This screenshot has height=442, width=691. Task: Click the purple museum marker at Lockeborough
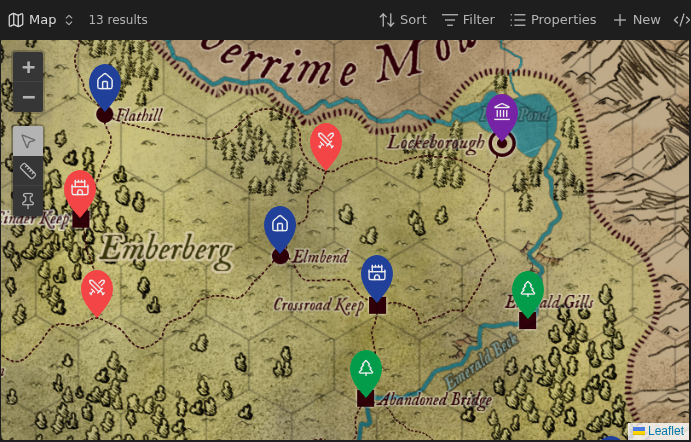click(502, 117)
